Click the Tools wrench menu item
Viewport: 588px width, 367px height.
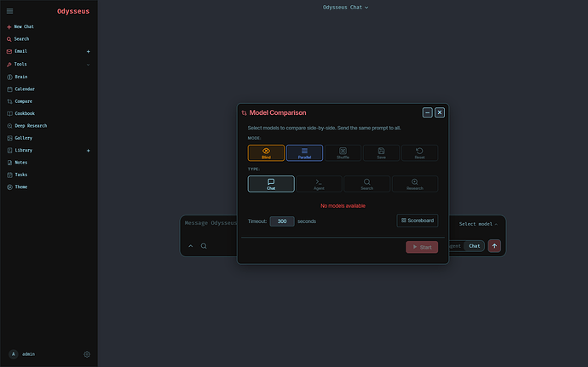[17, 65]
